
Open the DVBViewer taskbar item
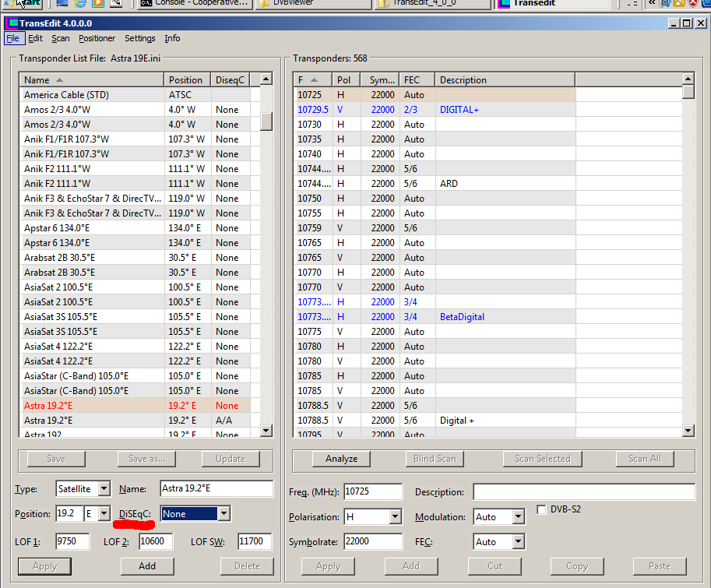315,4
